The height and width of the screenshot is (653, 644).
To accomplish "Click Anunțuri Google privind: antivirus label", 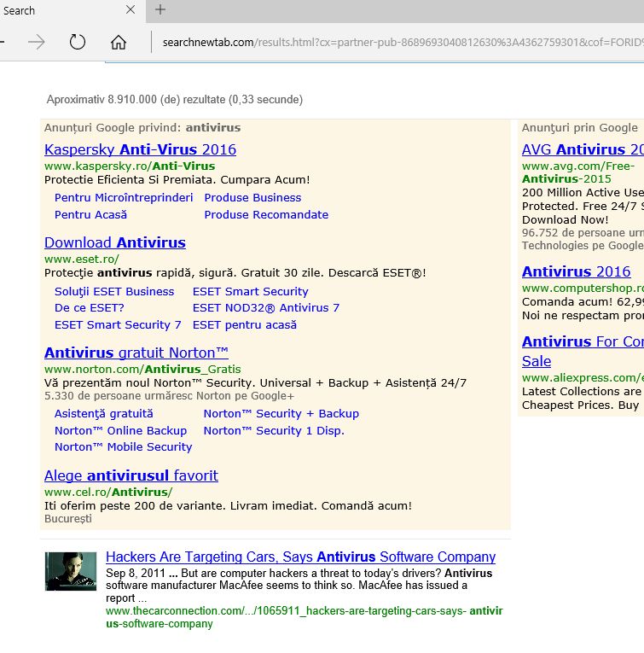I will (142, 127).
